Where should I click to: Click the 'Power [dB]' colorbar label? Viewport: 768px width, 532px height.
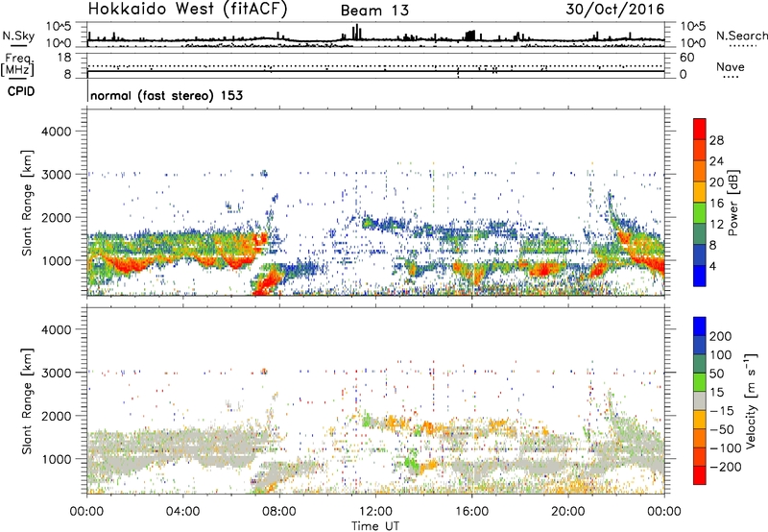[732, 203]
